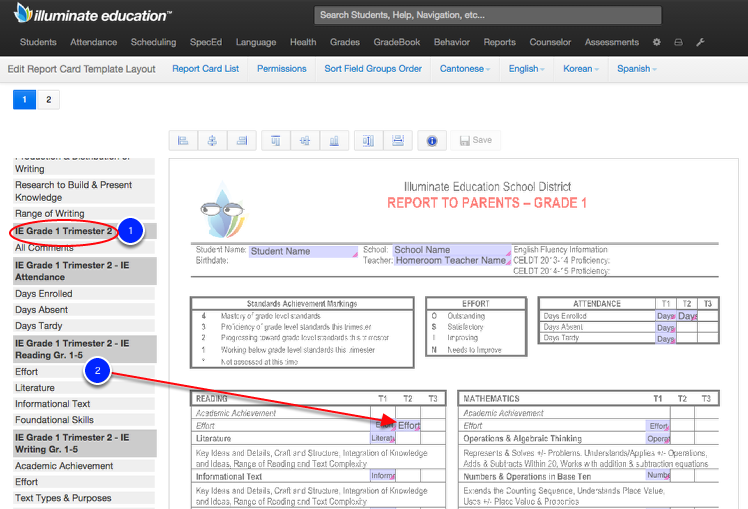This screenshot has width=748, height=509.
Task: Open Sort Field Groups Order
Action: click(x=373, y=69)
